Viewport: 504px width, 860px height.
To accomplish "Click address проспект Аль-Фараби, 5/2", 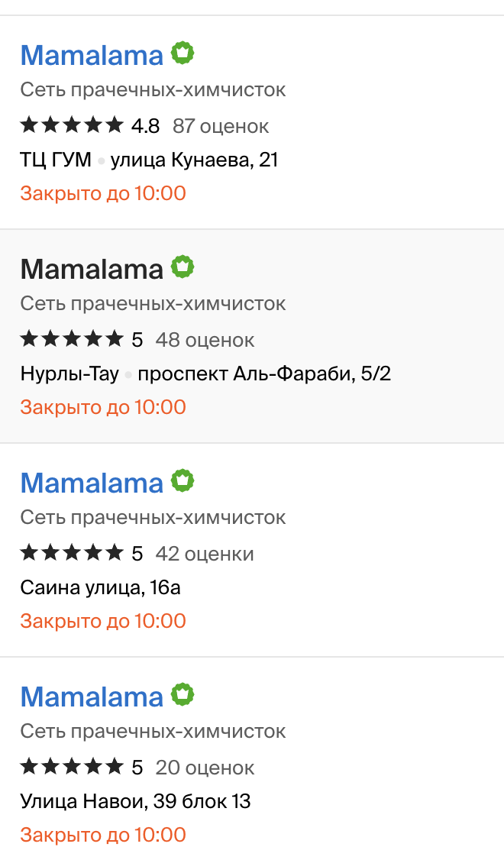I will (263, 374).
